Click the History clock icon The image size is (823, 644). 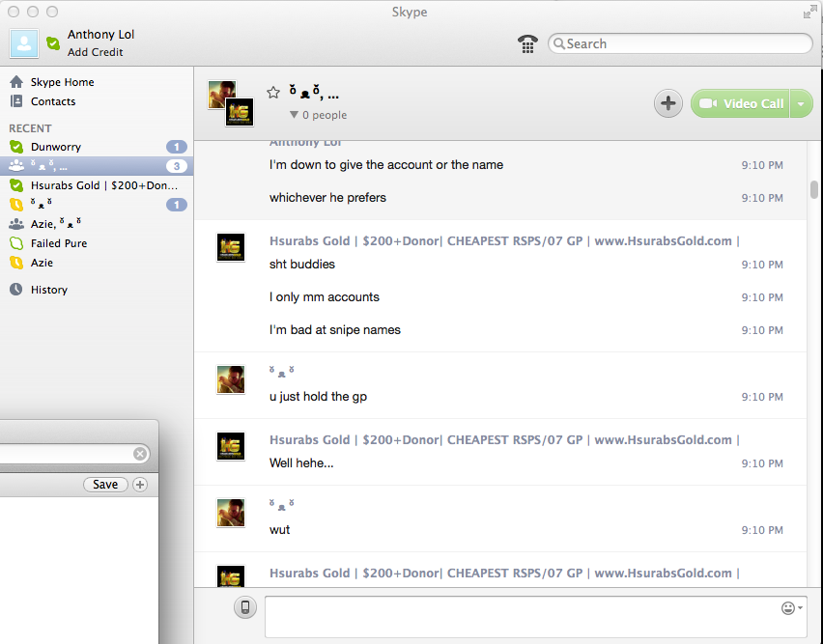pyautogui.click(x=16, y=290)
